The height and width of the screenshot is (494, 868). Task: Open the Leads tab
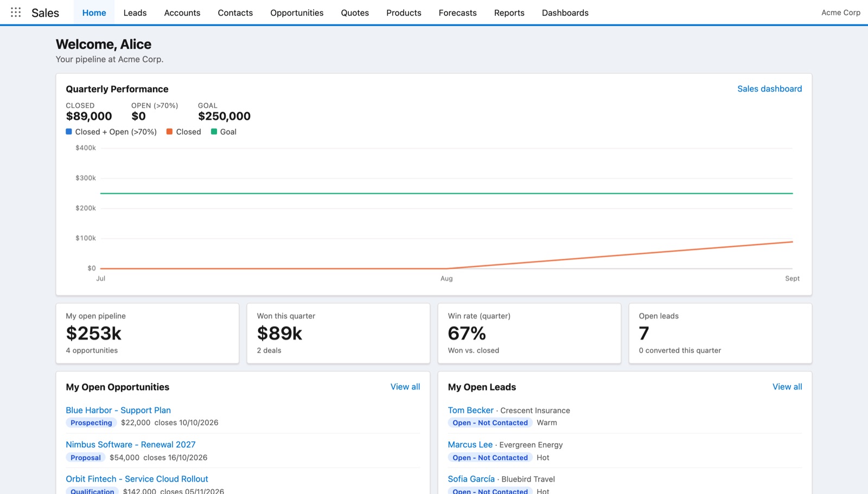[135, 12]
